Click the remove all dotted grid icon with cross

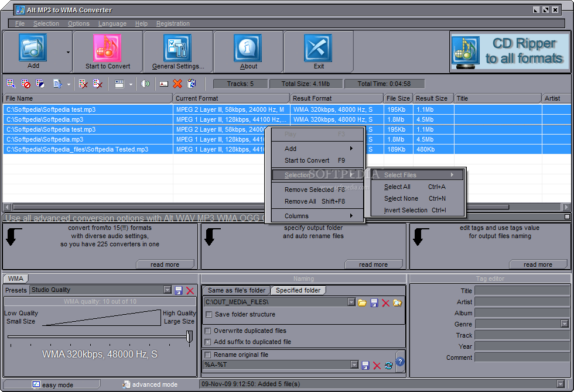(x=97, y=84)
